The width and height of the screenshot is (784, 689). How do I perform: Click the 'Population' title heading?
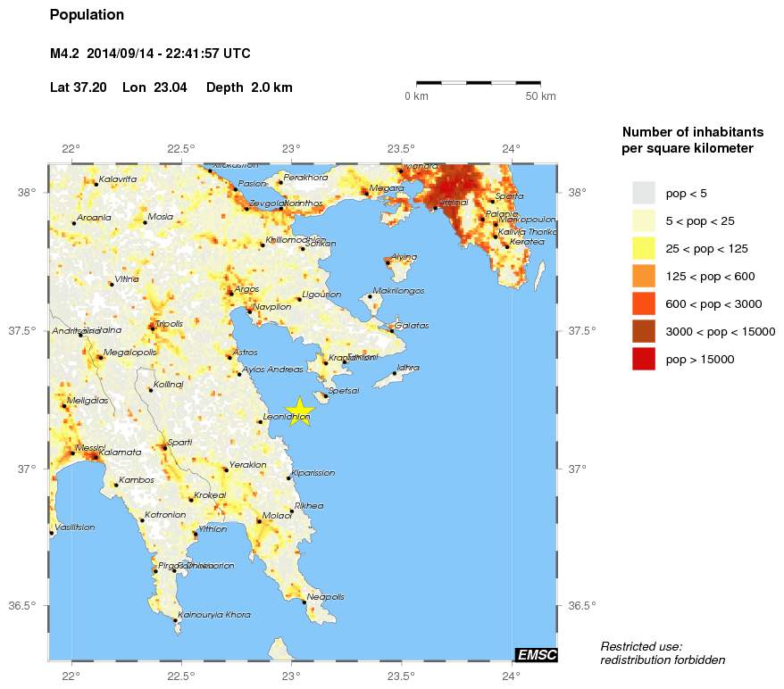(87, 15)
